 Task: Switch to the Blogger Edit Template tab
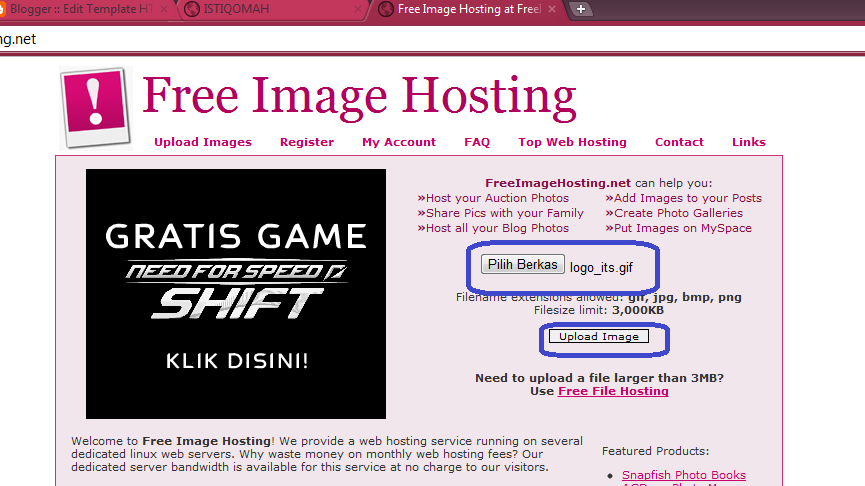pyautogui.click(x=83, y=9)
